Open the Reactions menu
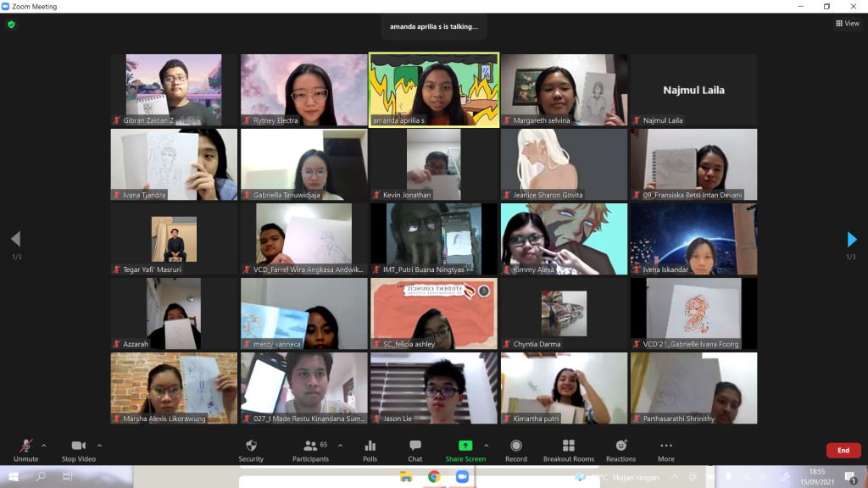 (x=620, y=446)
